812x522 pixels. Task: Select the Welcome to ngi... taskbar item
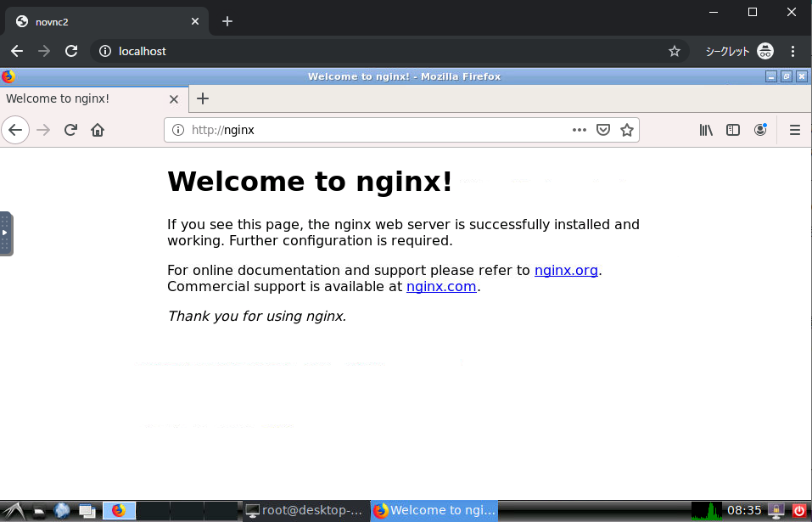[x=434, y=511]
